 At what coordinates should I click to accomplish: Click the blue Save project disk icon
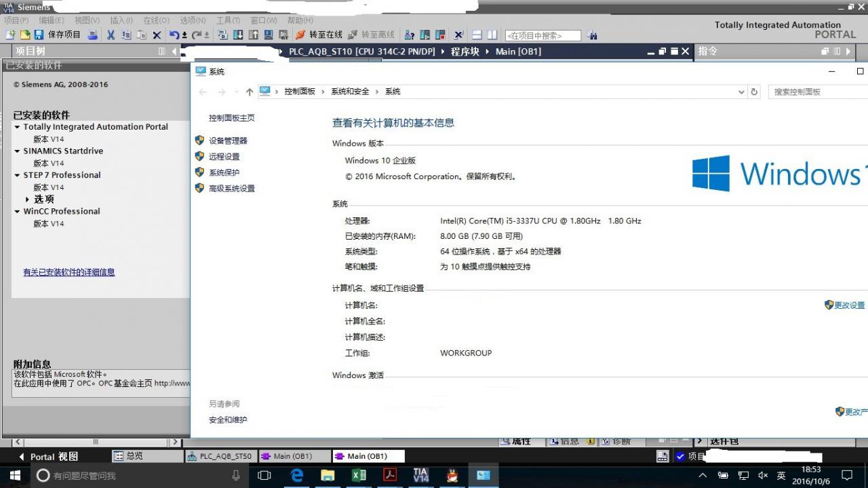click(x=39, y=35)
